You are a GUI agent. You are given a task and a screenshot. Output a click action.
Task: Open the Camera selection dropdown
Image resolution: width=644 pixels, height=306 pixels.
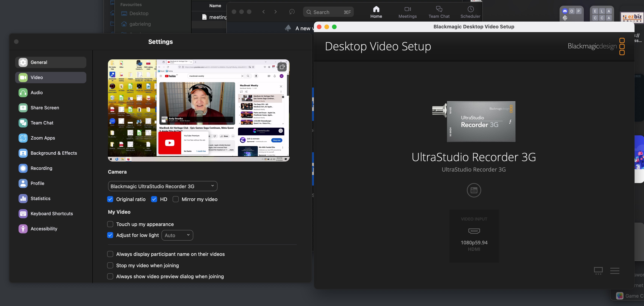[162, 186]
